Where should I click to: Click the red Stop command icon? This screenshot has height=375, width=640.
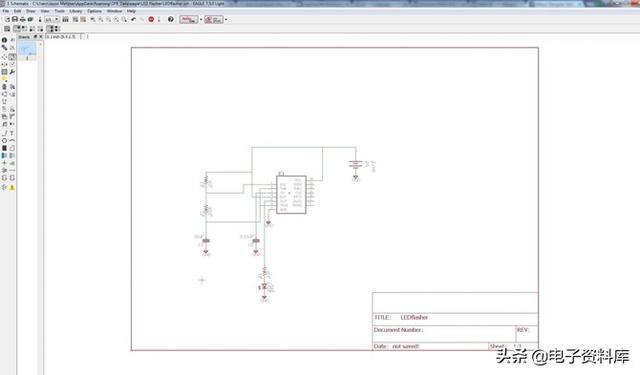coord(151,19)
